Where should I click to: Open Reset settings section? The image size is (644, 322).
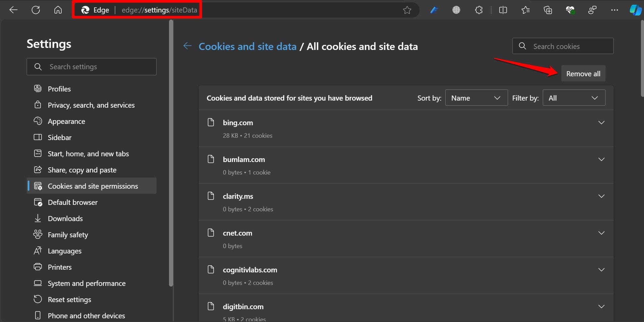tap(91, 299)
